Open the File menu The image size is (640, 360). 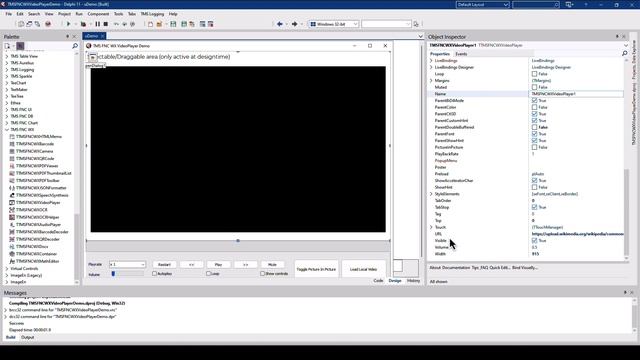coord(9,14)
